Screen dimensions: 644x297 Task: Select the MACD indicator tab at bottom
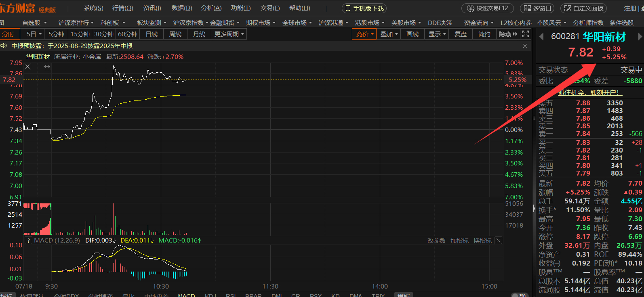(186, 295)
